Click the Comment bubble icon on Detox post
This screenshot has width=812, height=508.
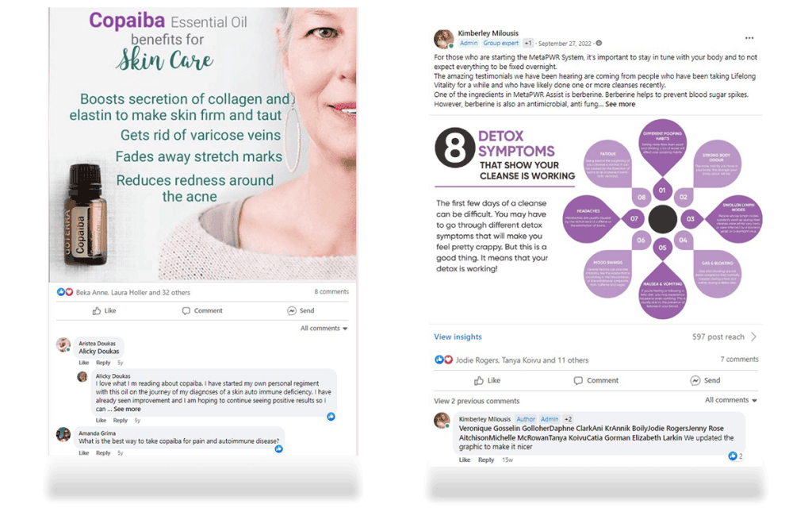(578, 380)
